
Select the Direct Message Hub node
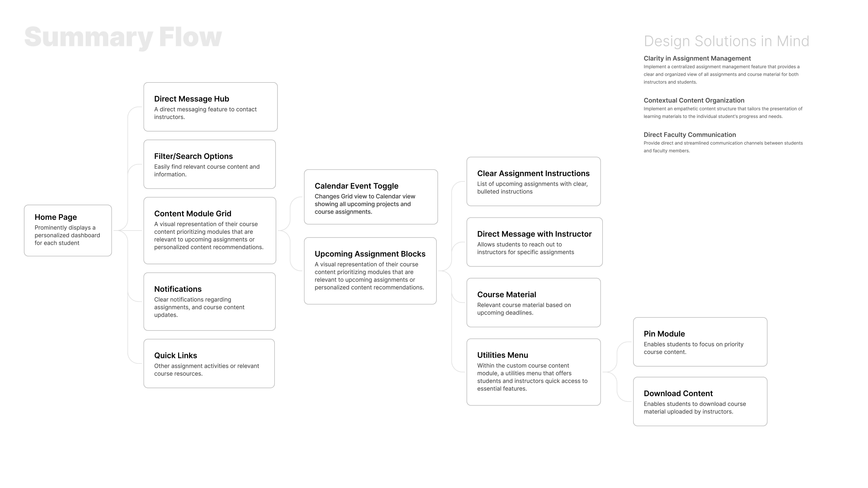click(x=212, y=107)
